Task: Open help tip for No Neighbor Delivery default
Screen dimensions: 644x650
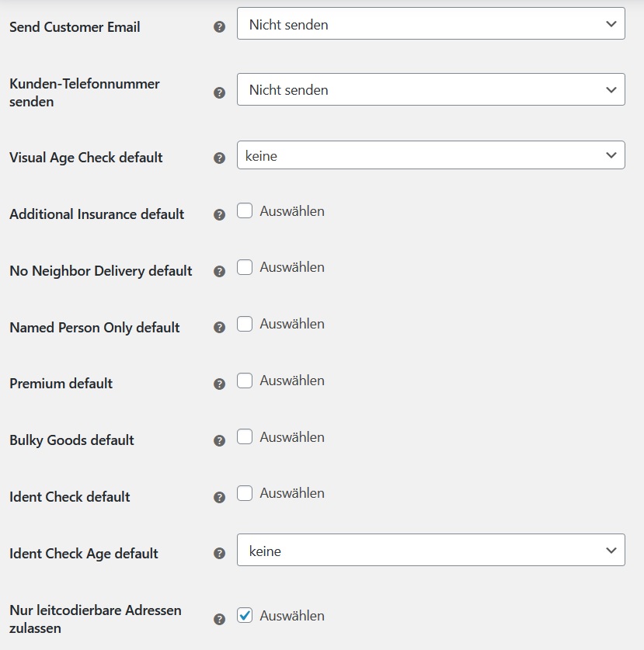Action: pos(219,272)
